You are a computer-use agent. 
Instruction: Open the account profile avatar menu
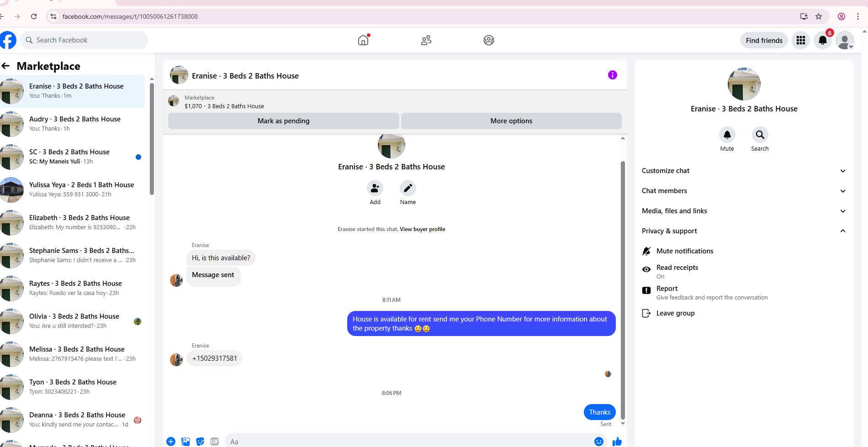click(845, 40)
